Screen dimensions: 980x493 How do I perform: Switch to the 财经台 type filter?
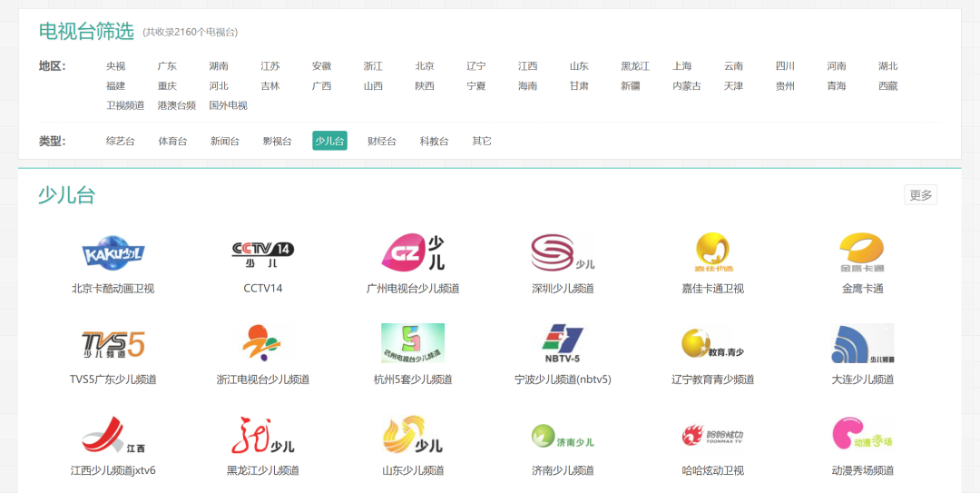click(382, 141)
